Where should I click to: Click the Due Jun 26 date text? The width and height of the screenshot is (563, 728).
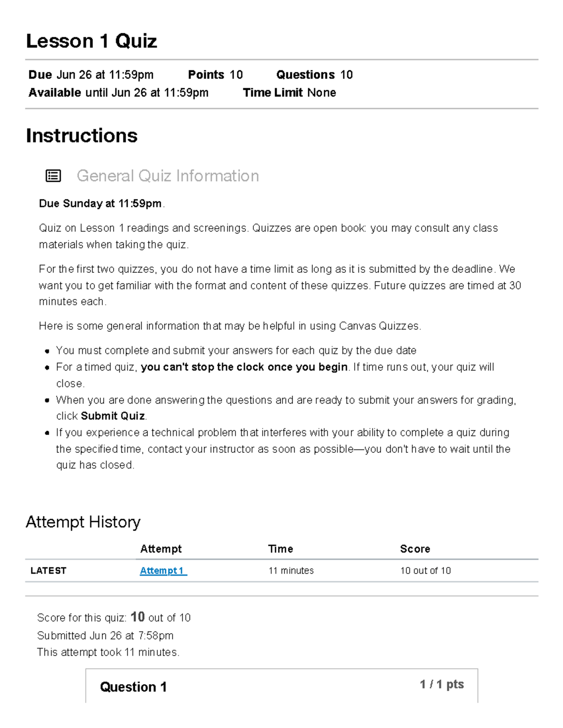point(91,75)
